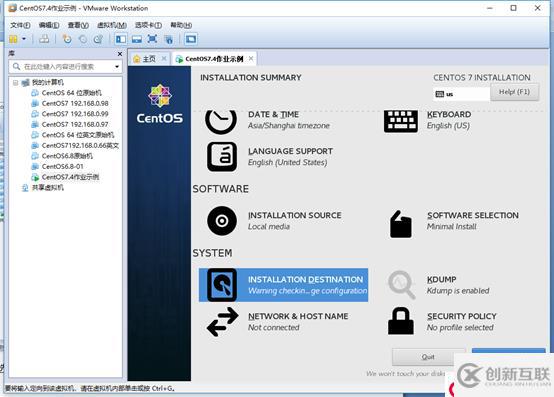
Task: Click the SECURITY POLICY padlock icon
Action: click(x=401, y=321)
